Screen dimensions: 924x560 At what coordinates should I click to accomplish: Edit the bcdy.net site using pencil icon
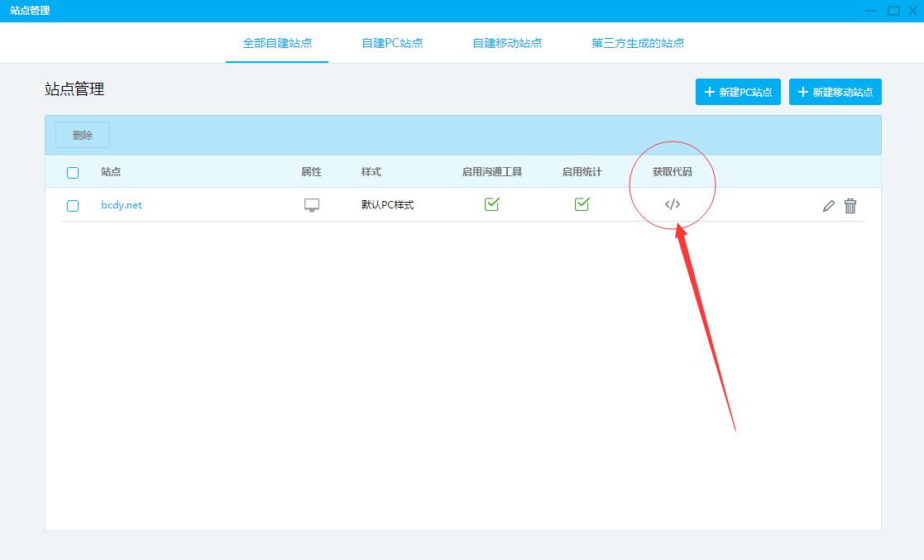point(828,205)
